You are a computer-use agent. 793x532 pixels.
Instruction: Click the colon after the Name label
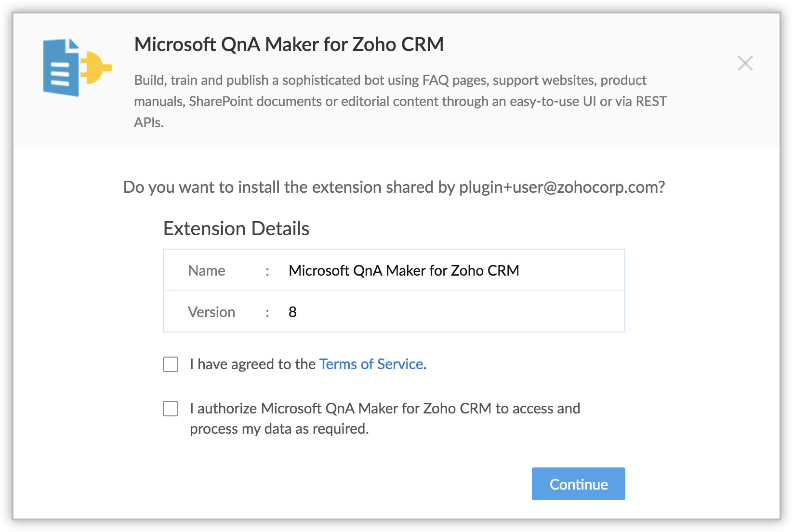[x=267, y=271]
